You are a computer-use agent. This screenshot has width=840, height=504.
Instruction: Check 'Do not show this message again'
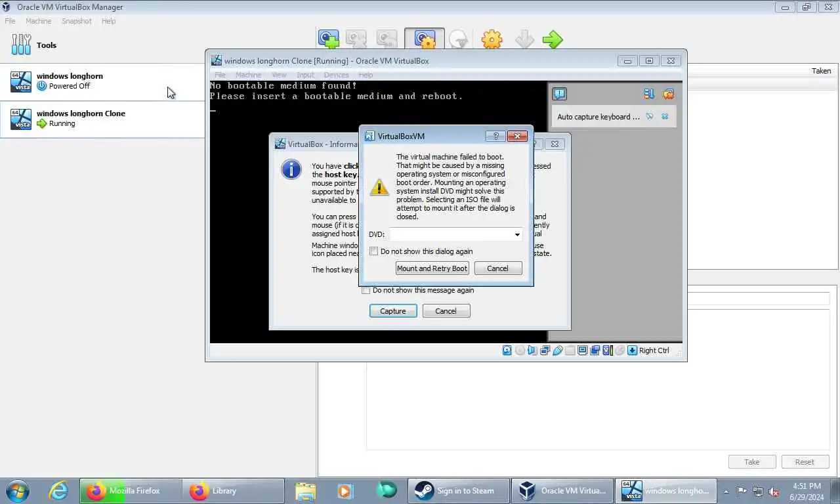click(x=366, y=290)
